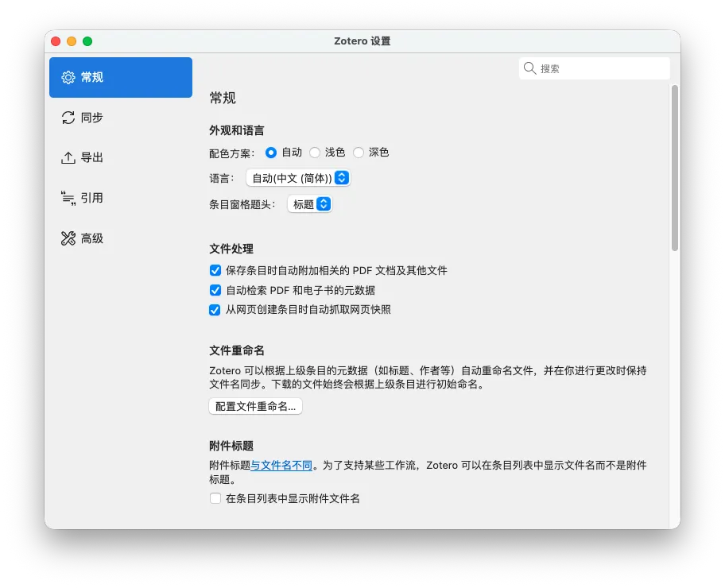This screenshot has height=588, width=725.
Task: Click the magnifier icon in search box
Action: point(530,68)
